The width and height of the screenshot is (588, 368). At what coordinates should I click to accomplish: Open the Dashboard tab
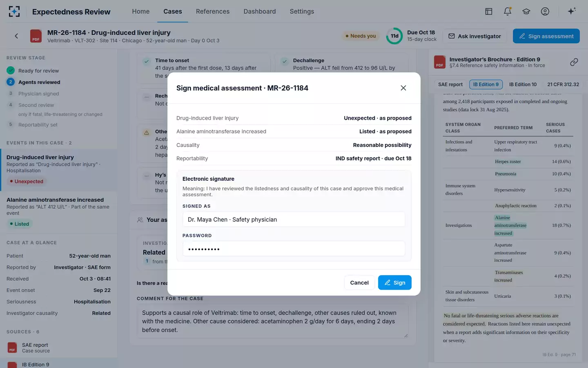(260, 11)
